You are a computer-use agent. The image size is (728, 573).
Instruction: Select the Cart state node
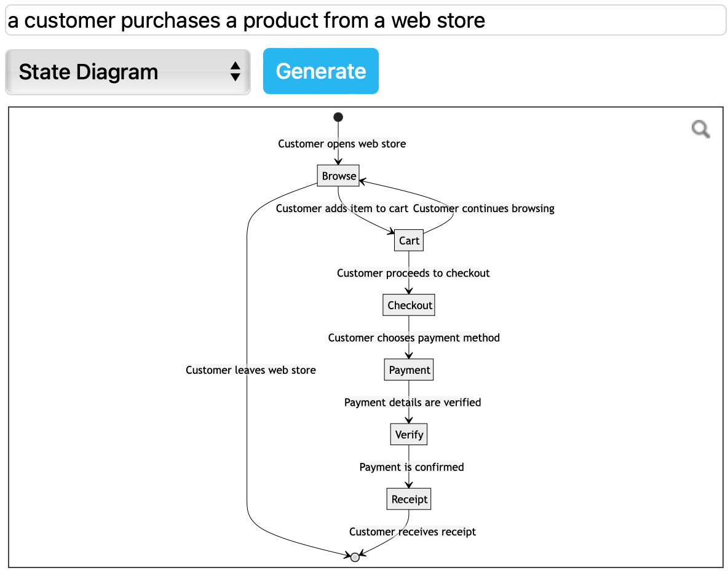coord(408,240)
